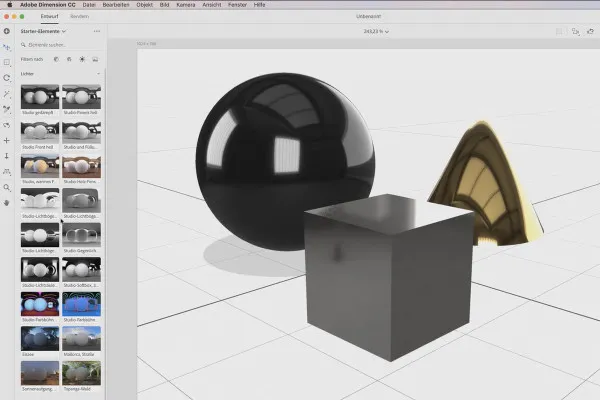The width and height of the screenshot is (600, 400).
Task: Filter assets by lights
Action: pyautogui.click(x=82, y=59)
